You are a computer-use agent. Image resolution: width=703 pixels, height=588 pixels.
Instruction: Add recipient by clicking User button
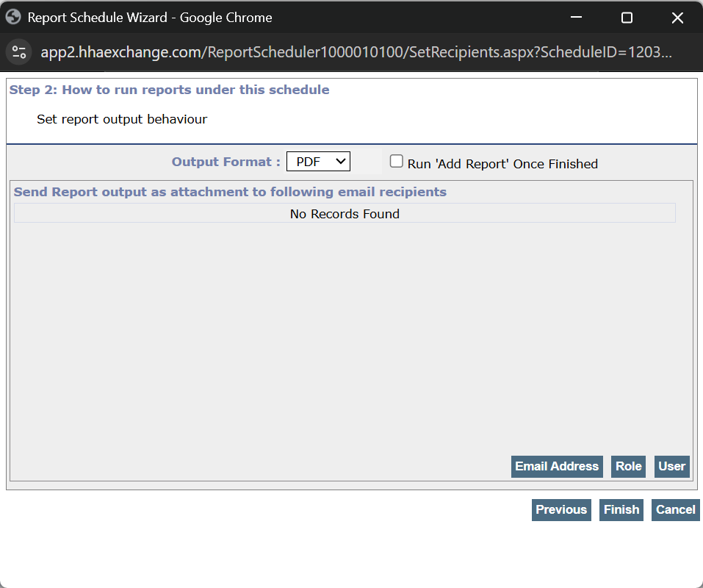point(671,466)
